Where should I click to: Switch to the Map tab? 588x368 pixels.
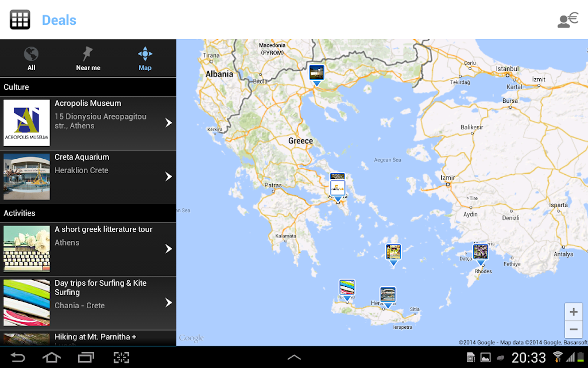click(x=145, y=59)
